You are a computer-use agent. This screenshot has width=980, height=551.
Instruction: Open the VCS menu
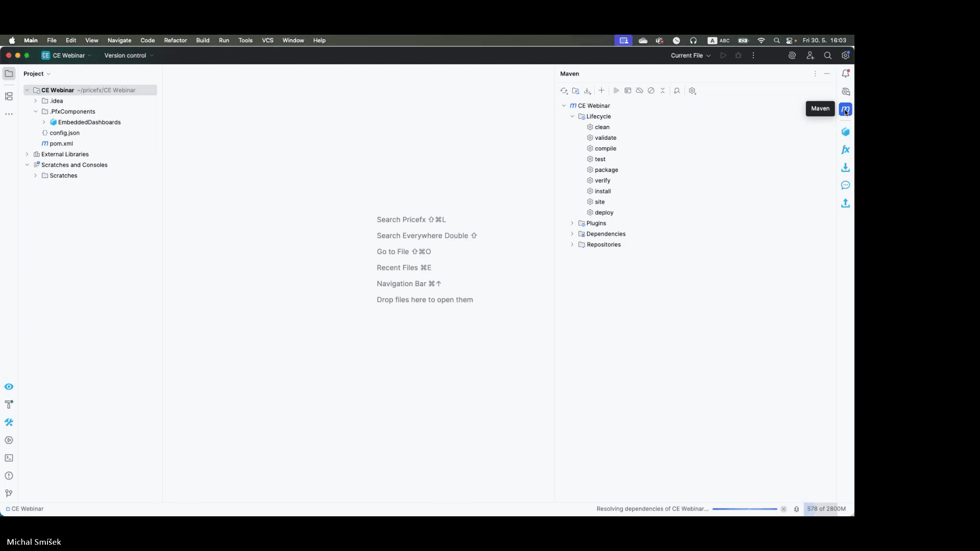point(267,40)
